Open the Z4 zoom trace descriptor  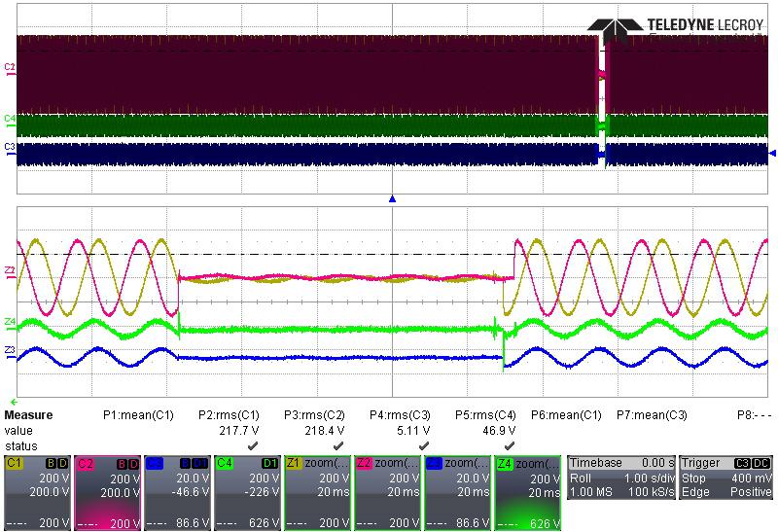526,491
